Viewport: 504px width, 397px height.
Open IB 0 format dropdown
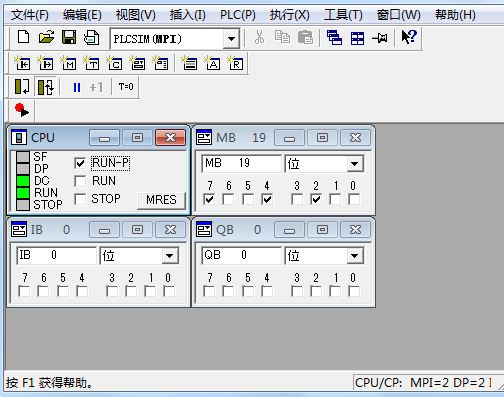pos(170,256)
